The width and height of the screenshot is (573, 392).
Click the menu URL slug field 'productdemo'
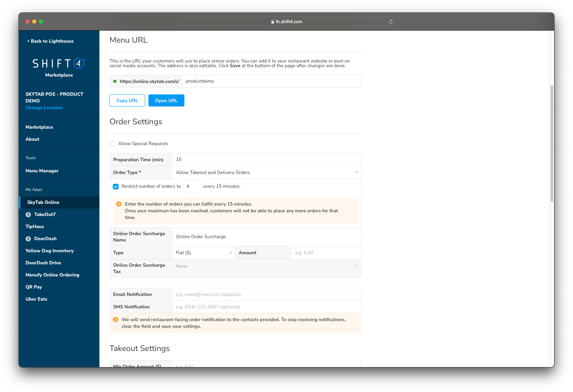click(272, 81)
